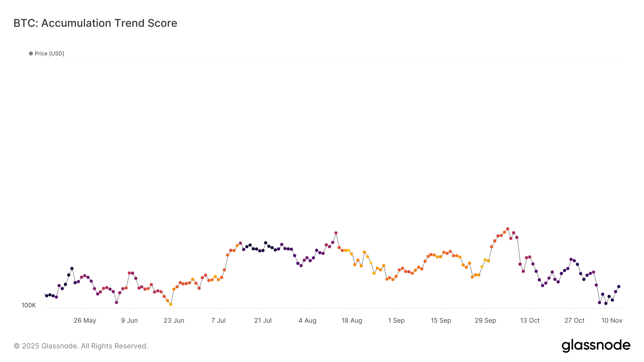Click the chart title BTC: Accumulation Trend Score
This screenshot has height=362, width=644.
[95, 23]
